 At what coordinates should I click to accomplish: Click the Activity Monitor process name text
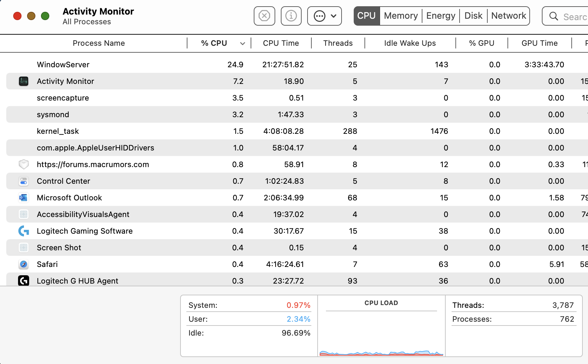coord(66,81)
